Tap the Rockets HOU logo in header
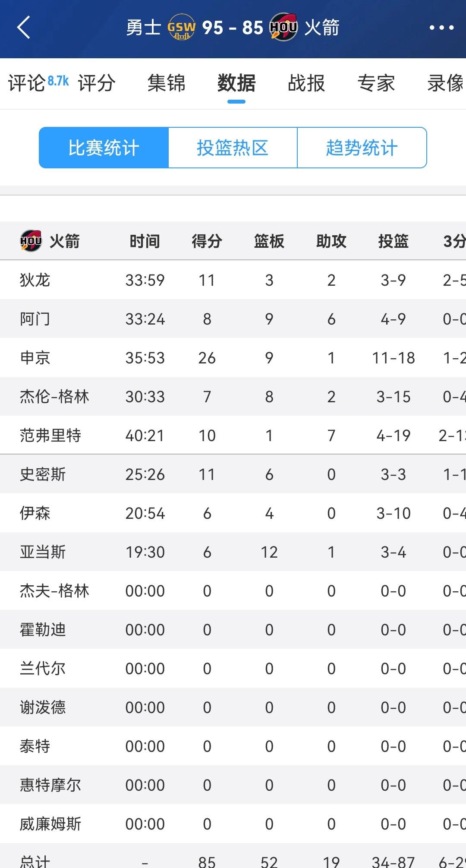The image size is (466, 868). 283,28
